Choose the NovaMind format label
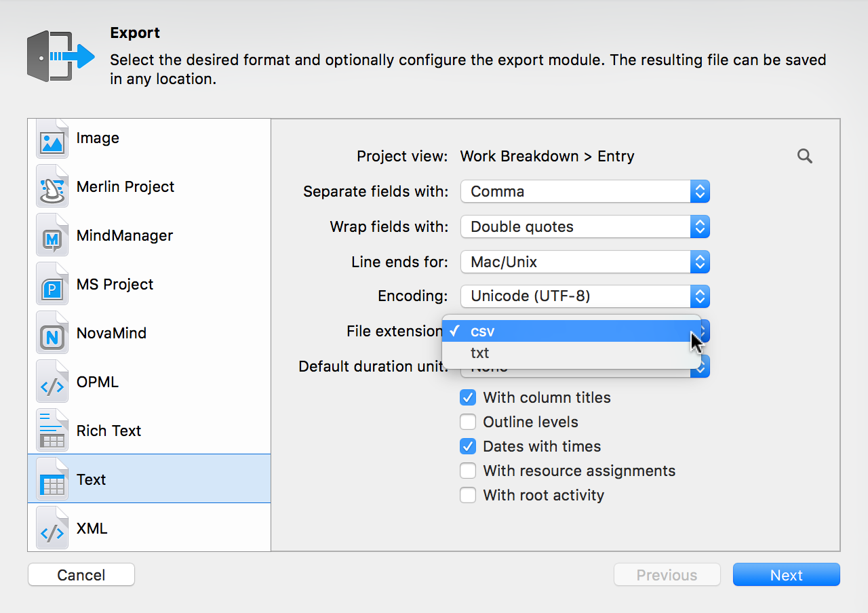 (112, 333)
